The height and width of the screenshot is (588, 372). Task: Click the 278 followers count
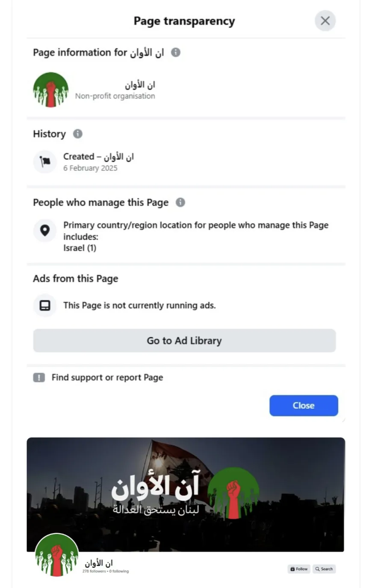click(x=94, y=571)
